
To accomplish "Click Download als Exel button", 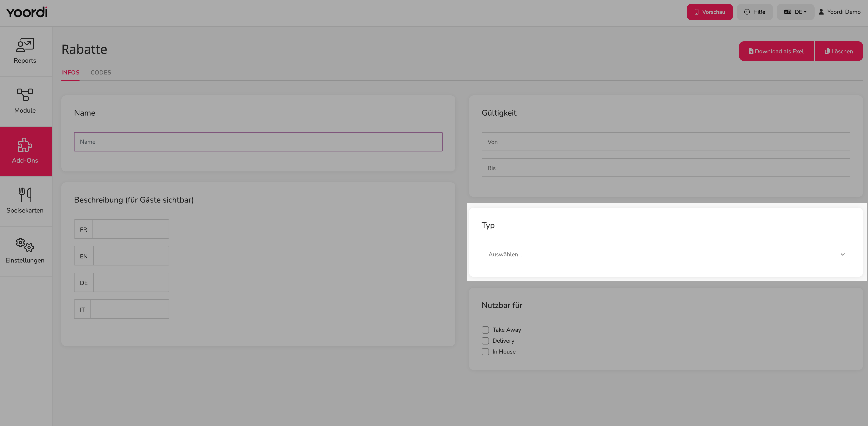I will [776, 51].
